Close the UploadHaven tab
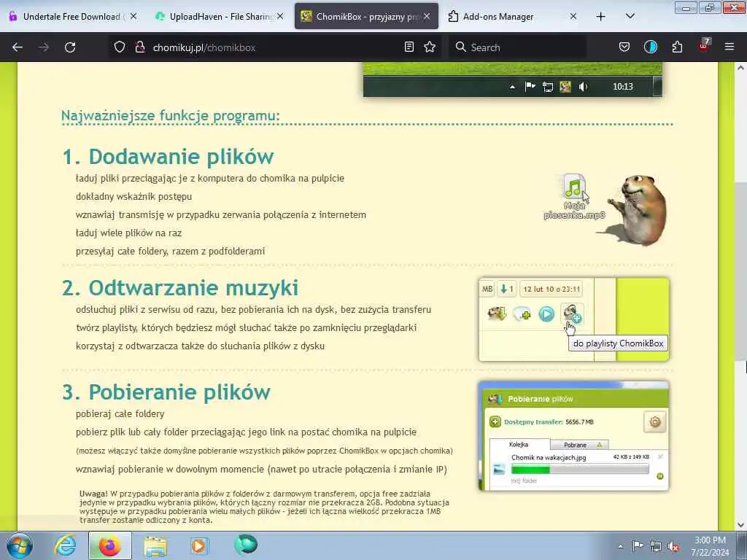This screenshot has width=747, height=560. [x=280, y=17]
